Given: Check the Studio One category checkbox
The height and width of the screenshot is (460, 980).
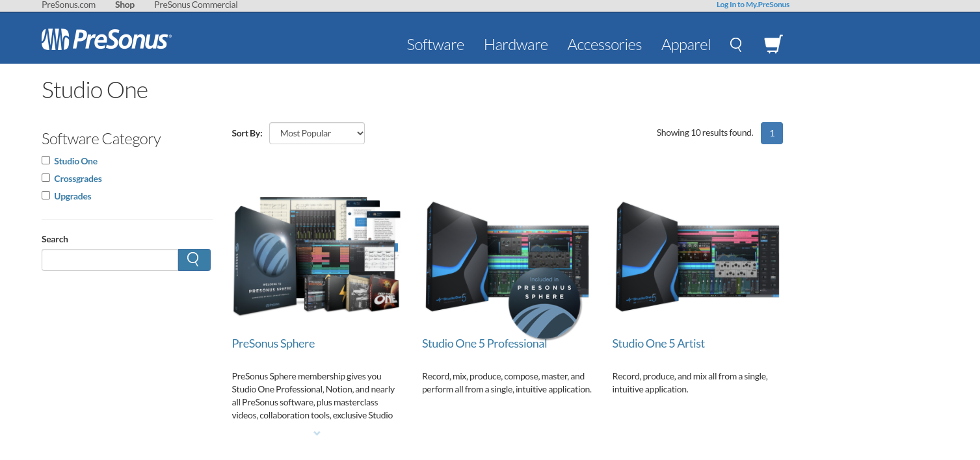Looking at the screenshot, I should coord(46,160).
